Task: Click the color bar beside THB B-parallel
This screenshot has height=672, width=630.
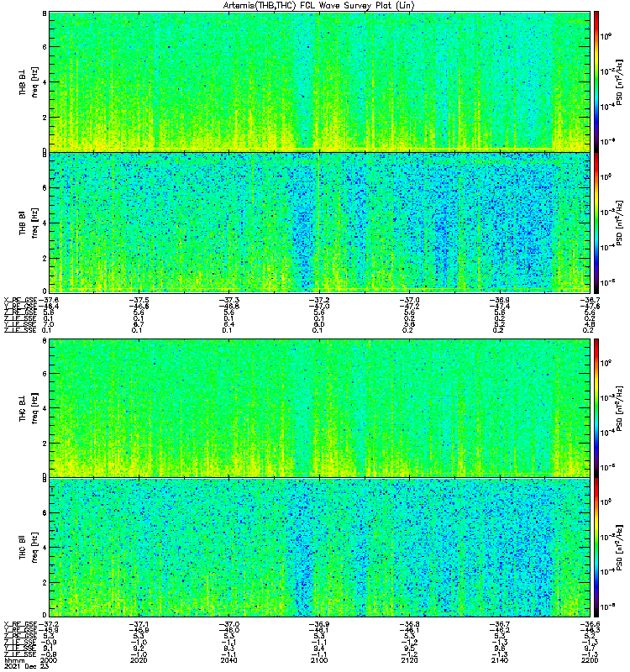Action: (596, 223)
